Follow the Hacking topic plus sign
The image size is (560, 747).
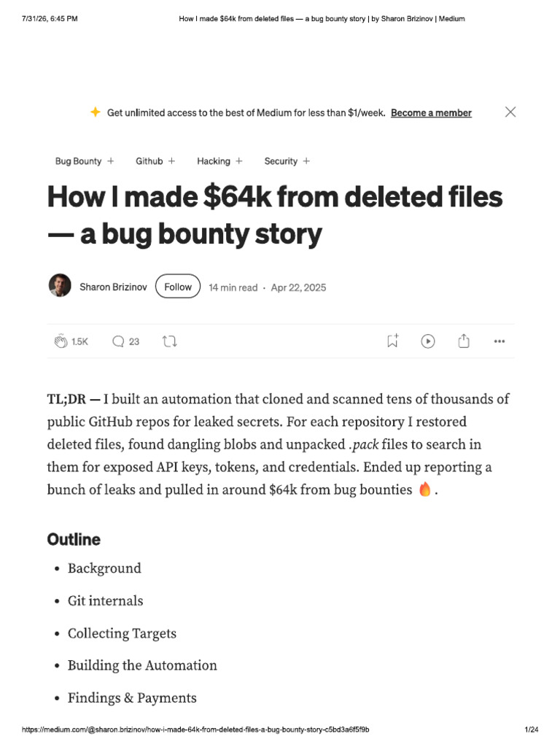(x=239, y=161)
